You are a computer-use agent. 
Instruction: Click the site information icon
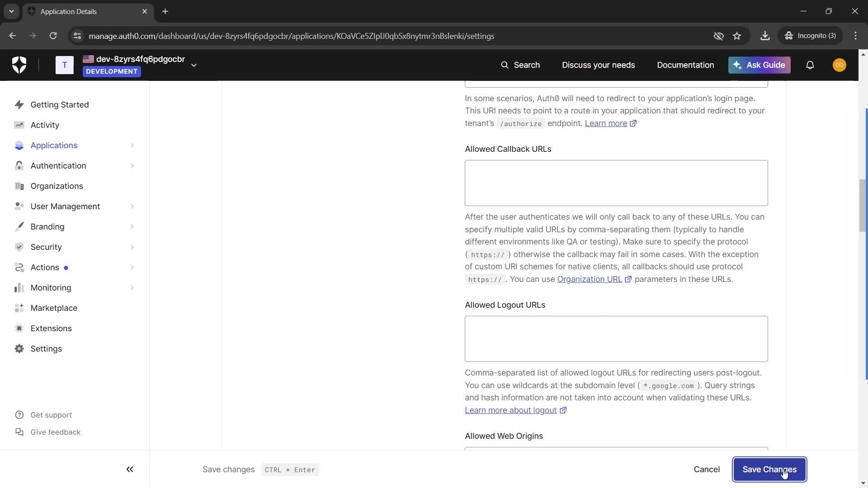pyautogui.click(x=77, y=36)
